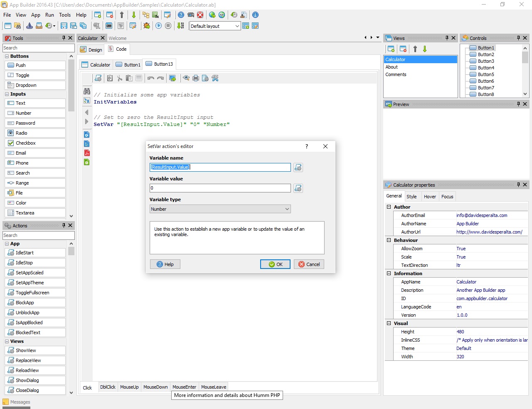Undo the last edit in code editor
532x409 pixels.
tap(151, 78)
